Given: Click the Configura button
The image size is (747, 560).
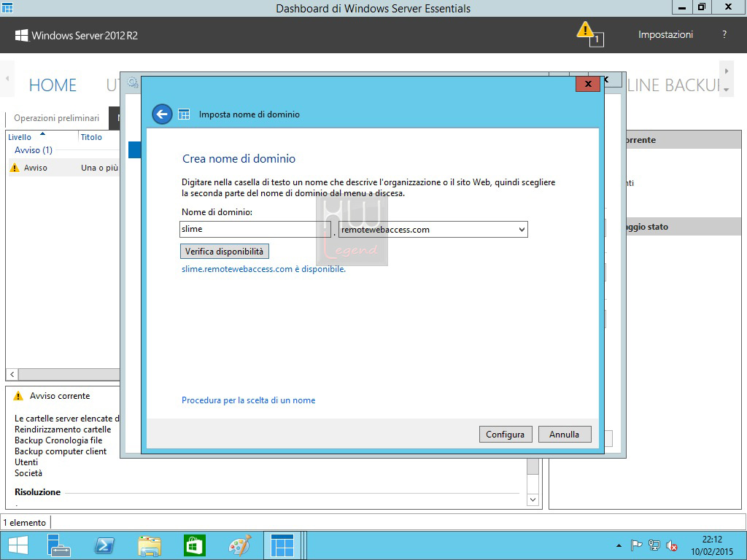Looking at the screenshot, I should pos(506,435).
